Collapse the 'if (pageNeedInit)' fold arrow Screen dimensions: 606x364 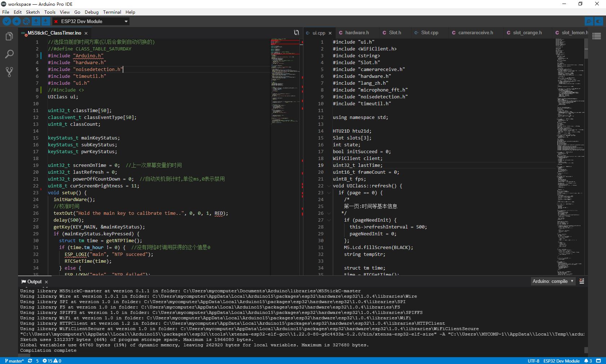tap(329, 220)
